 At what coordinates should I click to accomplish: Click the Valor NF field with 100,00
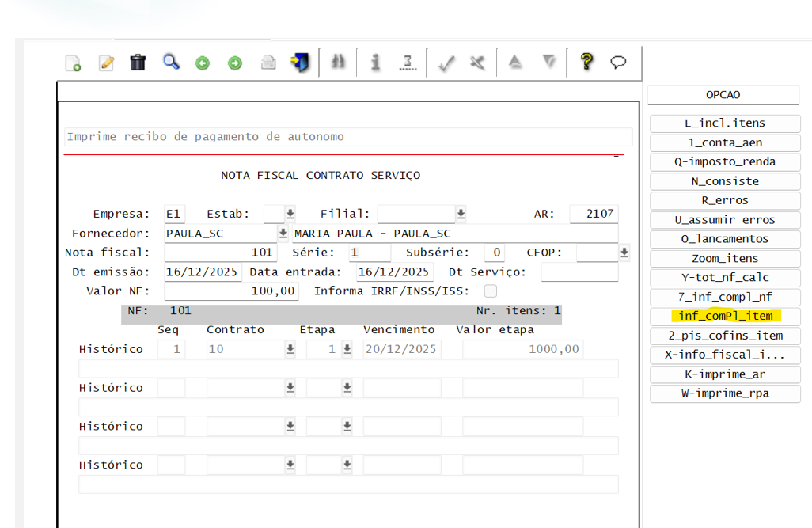[x=231, y=291]
